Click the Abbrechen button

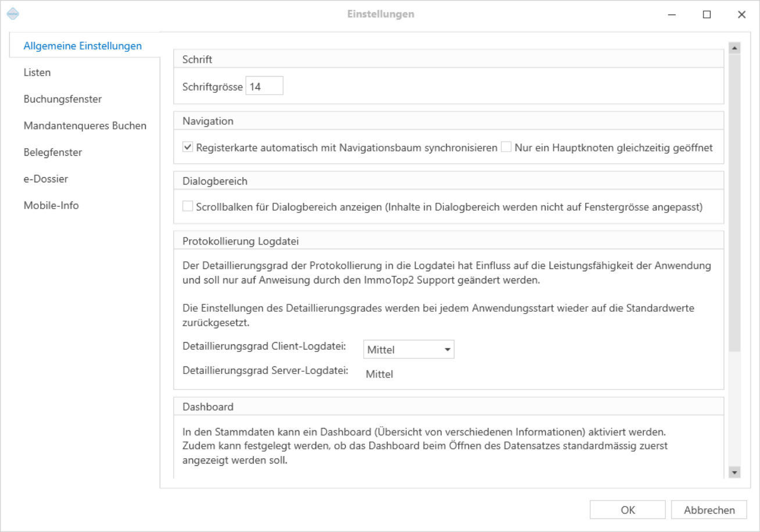(709, 510)
